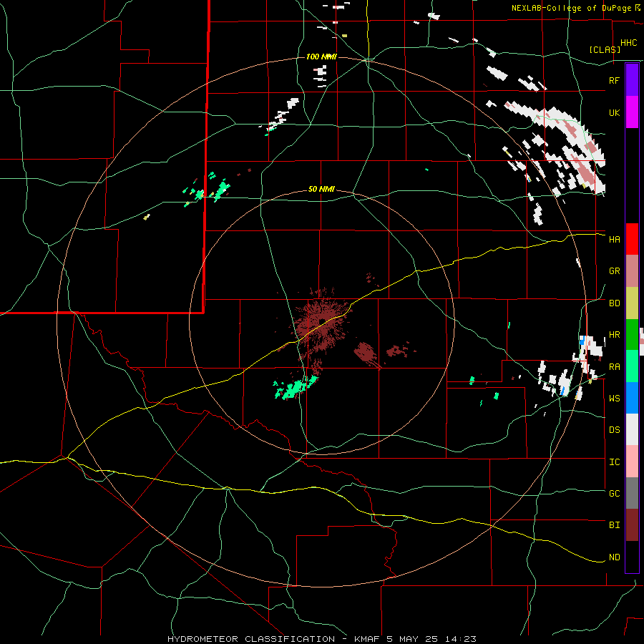The image size is (644, 644).
Task: Click the IC legend label
Action: pyautogui.click(x=614, y=462)
